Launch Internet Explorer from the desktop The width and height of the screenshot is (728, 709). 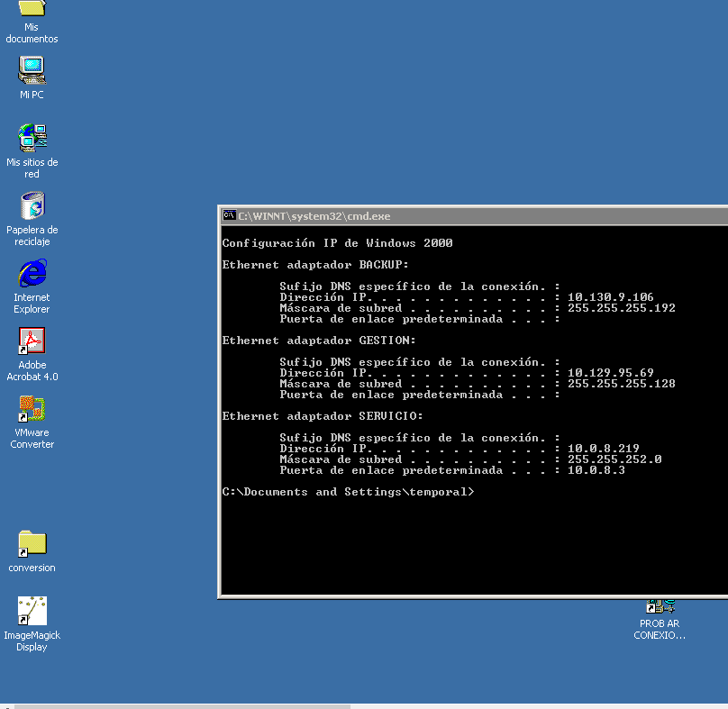[x=32, y=273]
